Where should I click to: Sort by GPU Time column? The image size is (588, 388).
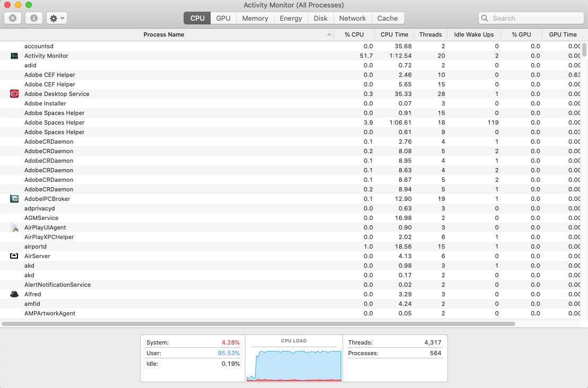[563, 34]
